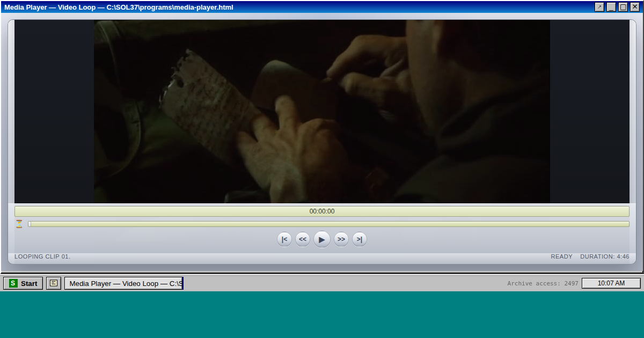Click the 00:00:00 timecode display
Image resolution: width=644 pixels, height=338 pixels.
coord(322,211)
